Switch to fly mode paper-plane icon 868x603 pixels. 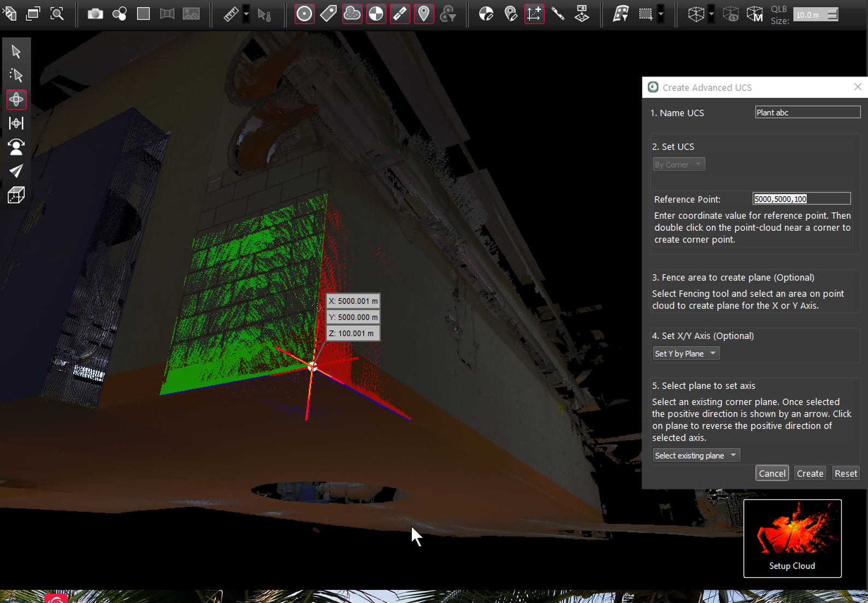point(16,171)
